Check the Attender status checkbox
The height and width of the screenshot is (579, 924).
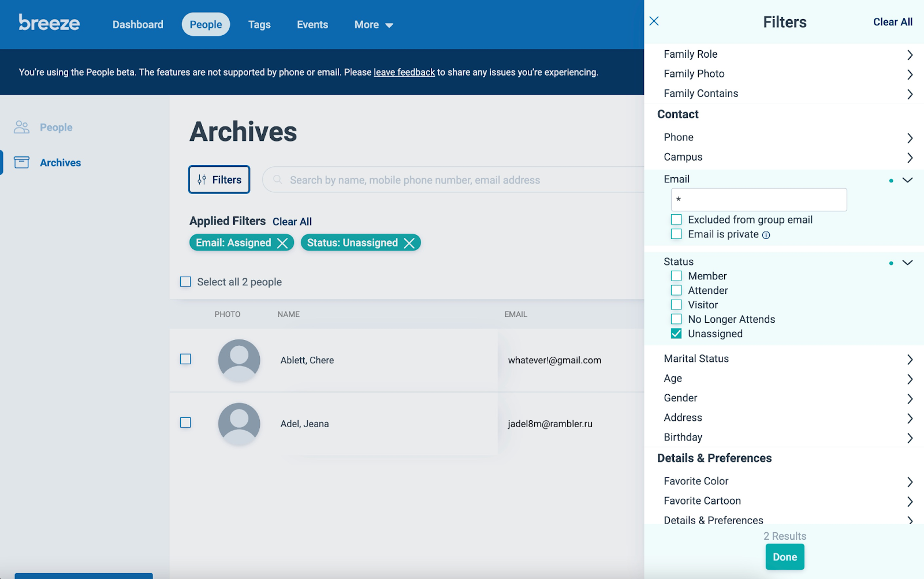coord(676,290)
